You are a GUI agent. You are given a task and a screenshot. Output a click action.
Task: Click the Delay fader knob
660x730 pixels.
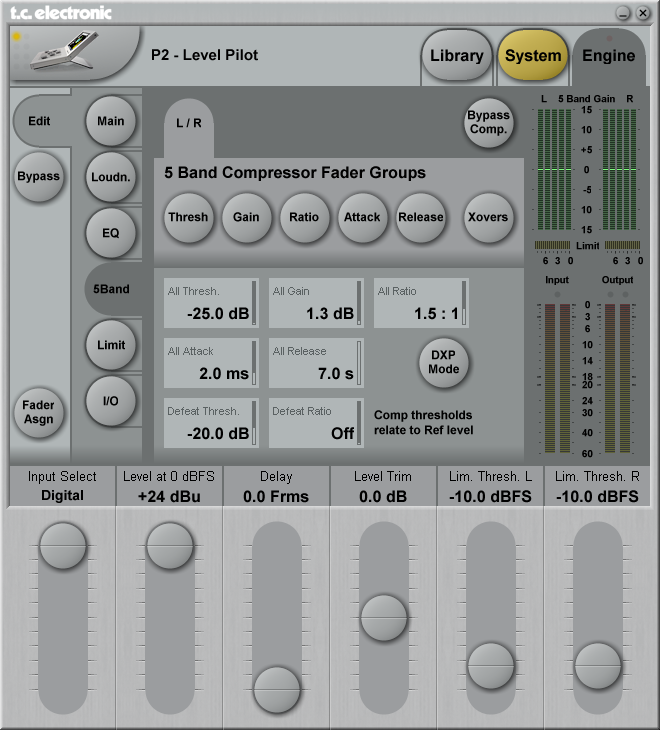277,690
